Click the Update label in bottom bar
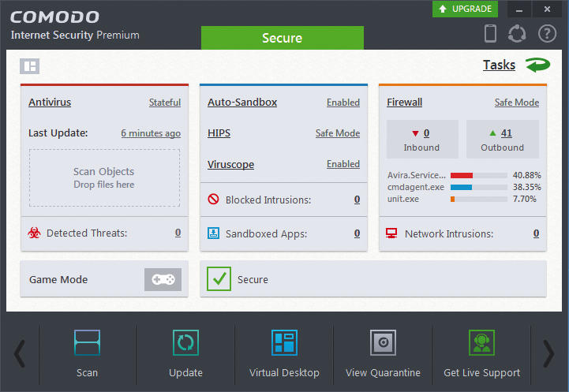Viewport: 569px width, 392px height. [185, 373]
